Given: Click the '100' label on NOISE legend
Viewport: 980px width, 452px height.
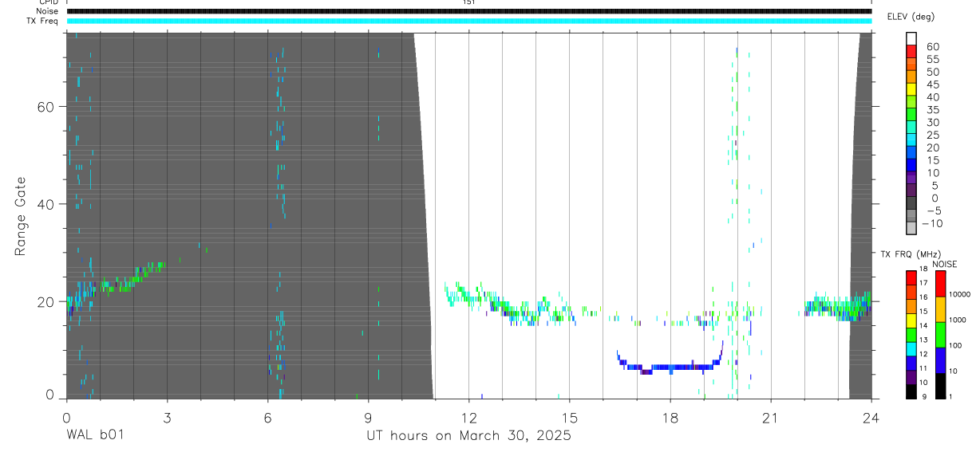Looking at the screenshot, I should [x=956, y=345].
